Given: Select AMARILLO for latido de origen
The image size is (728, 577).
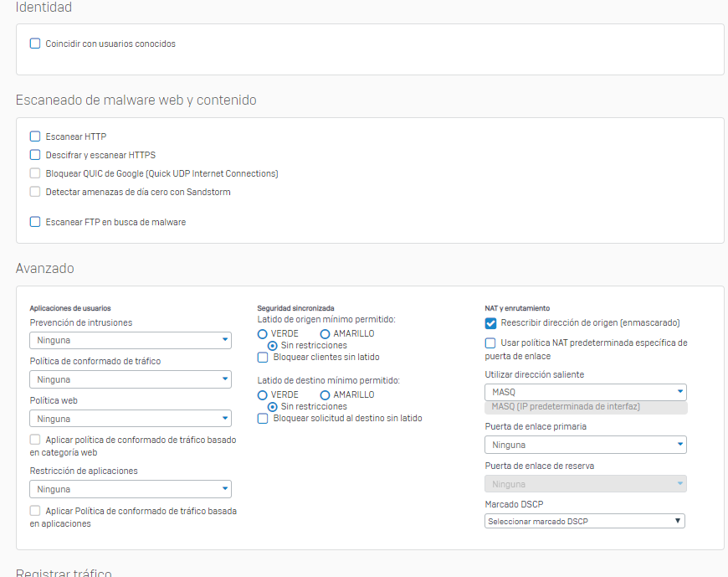Looking at the screenshot, I should click(325, 333).
